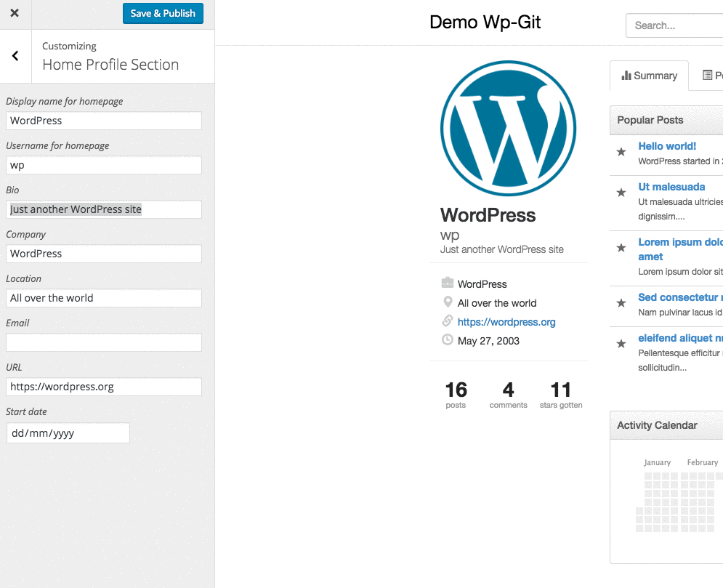The image size is (723, 588).
Task: Click the wp username under profile name
Action: [x=450, y=235]
